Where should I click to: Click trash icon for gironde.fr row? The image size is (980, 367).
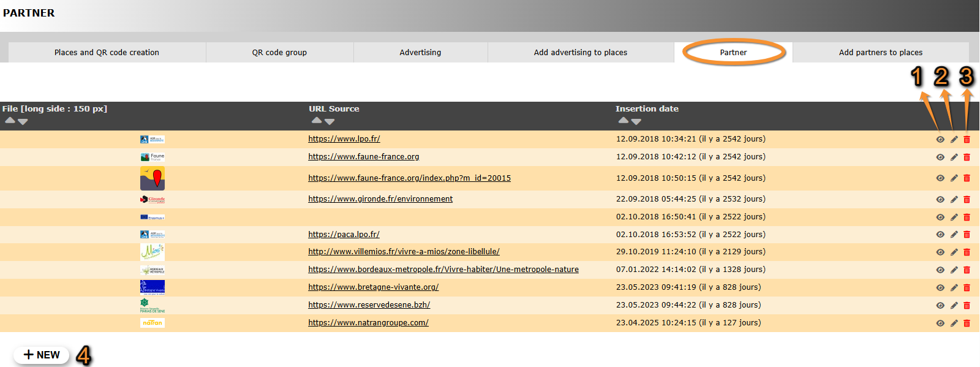[967, 200]
